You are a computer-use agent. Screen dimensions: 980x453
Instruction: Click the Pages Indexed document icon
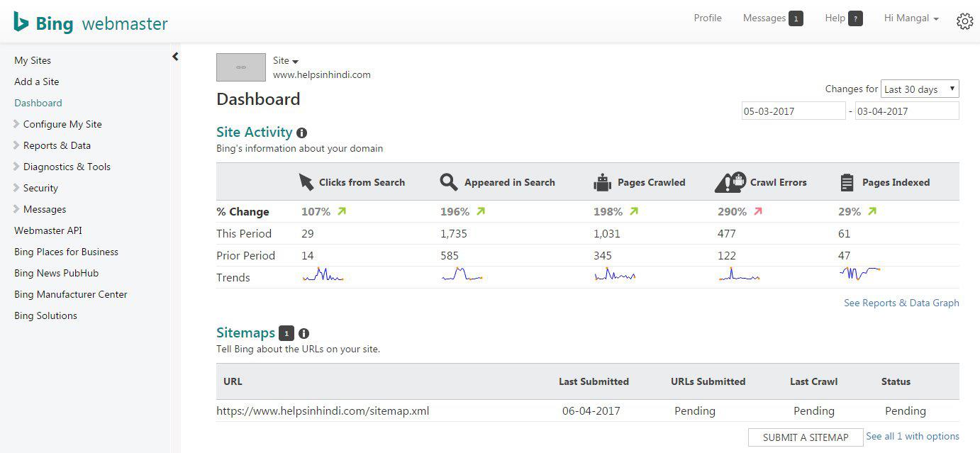coord(847,182)
